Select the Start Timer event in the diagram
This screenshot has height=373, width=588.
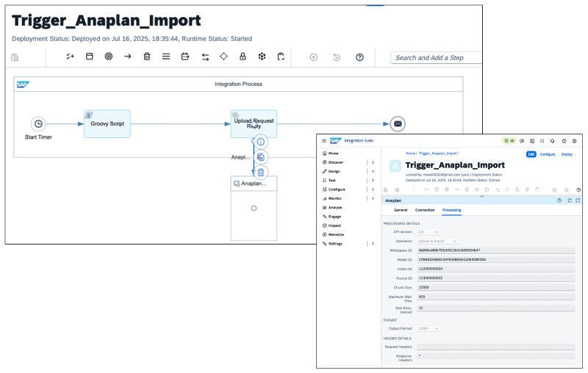pos(38,123)
